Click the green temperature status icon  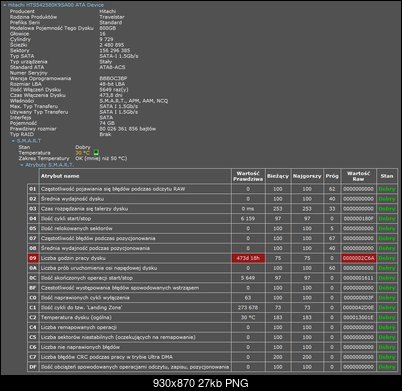point(96,153)
